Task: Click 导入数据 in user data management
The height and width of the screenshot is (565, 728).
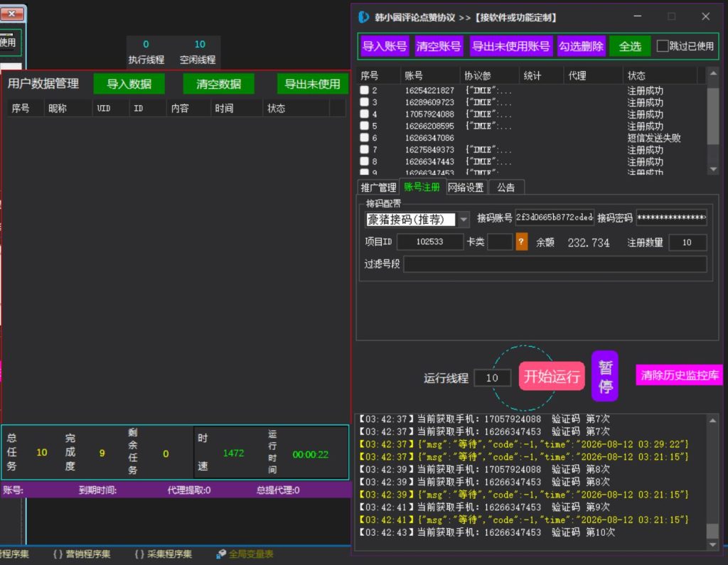Action: [x=129, y=84]
